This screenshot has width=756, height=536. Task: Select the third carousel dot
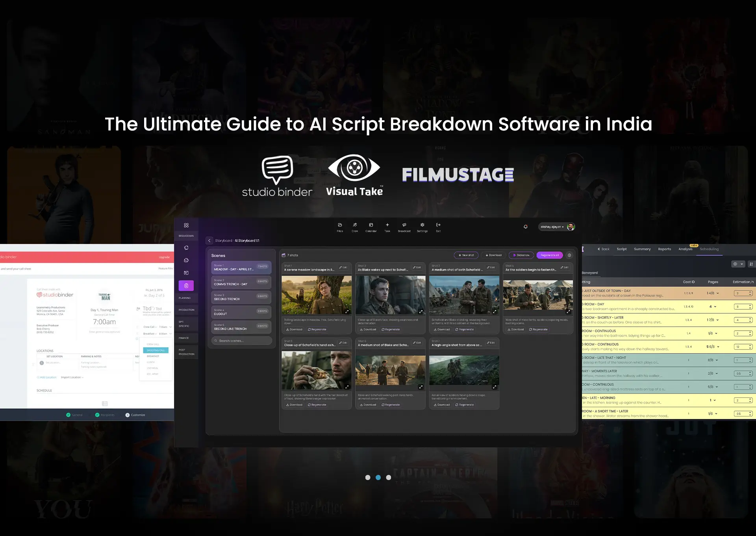pyautogui.click(x=389, y=477)
